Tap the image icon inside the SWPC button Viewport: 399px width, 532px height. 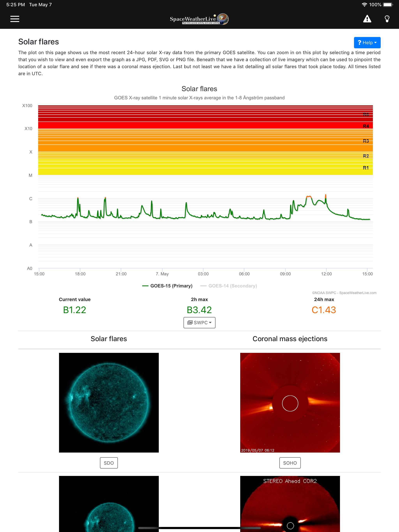click(x=190, y=322)
